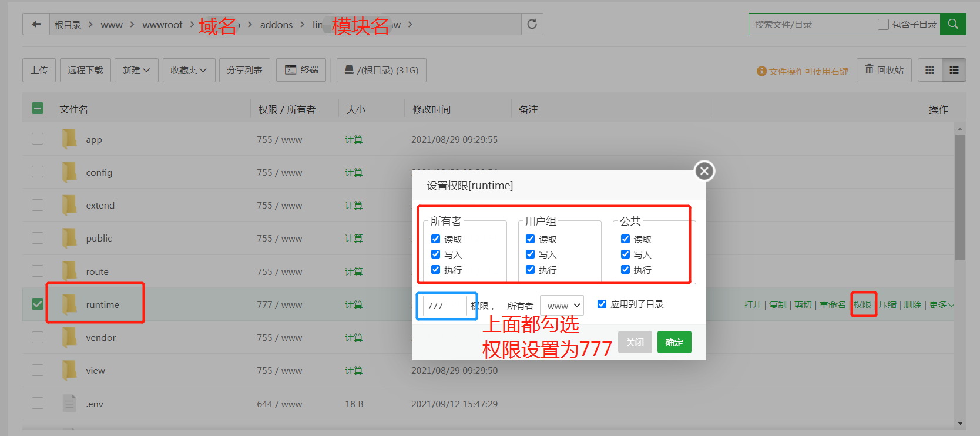Calculate size (计算) for vendor folder
980x436 pixels.
click(354, 337)
